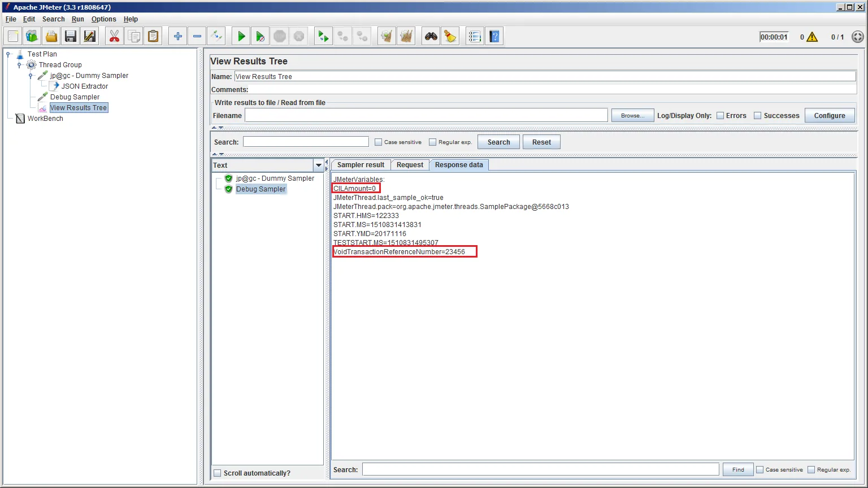
Task: Cut the selection with the scissors icon
Action: tap(115, 37)
